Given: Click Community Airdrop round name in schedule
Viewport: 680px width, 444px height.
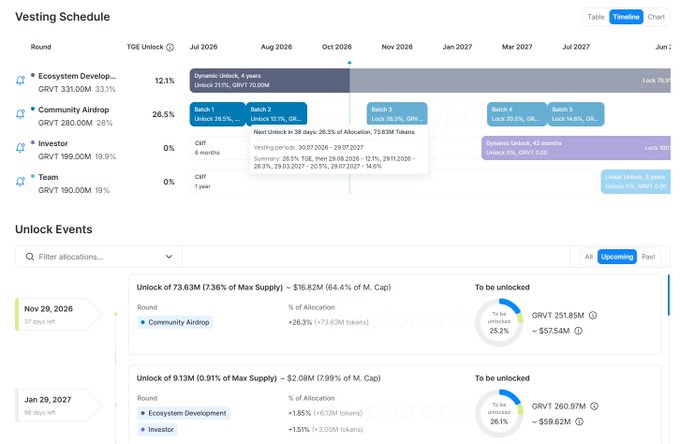Looking at the screenshot, I should [73, 110].
